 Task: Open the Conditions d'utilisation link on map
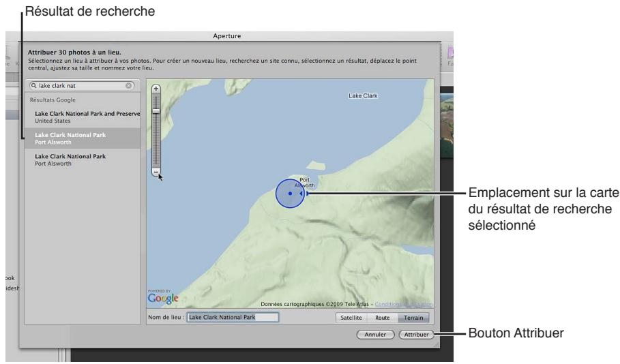click(404, 304)
